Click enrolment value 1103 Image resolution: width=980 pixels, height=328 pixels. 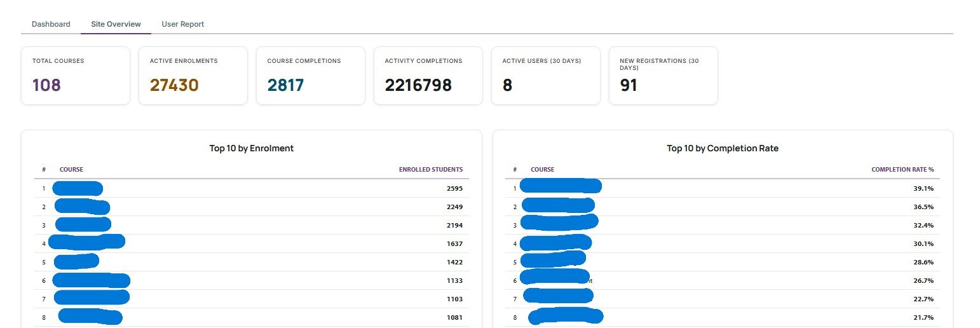[454, 299]
